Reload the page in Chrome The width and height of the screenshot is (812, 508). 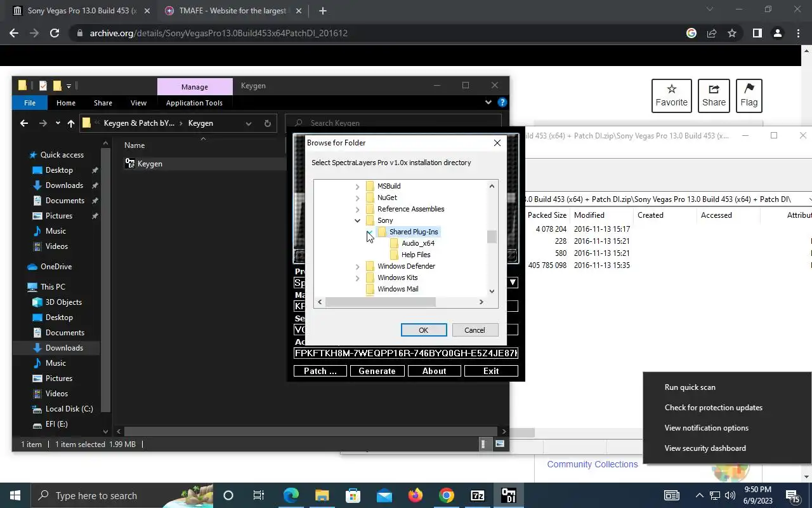tap(55, 33)
